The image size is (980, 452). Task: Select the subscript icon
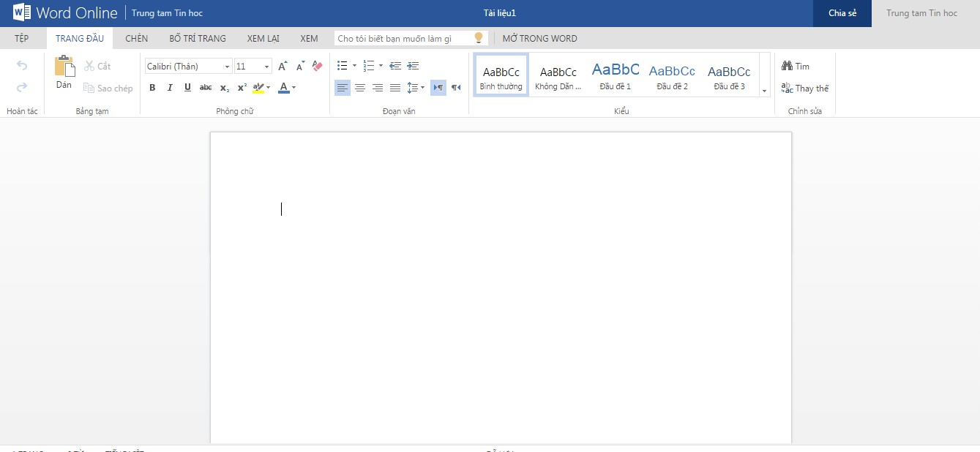tap(224, 87)
